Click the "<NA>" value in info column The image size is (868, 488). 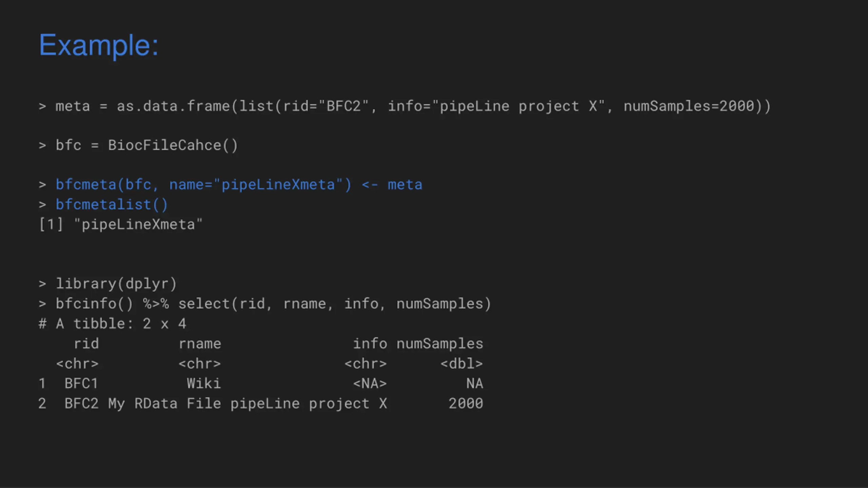tap(370, 384)
